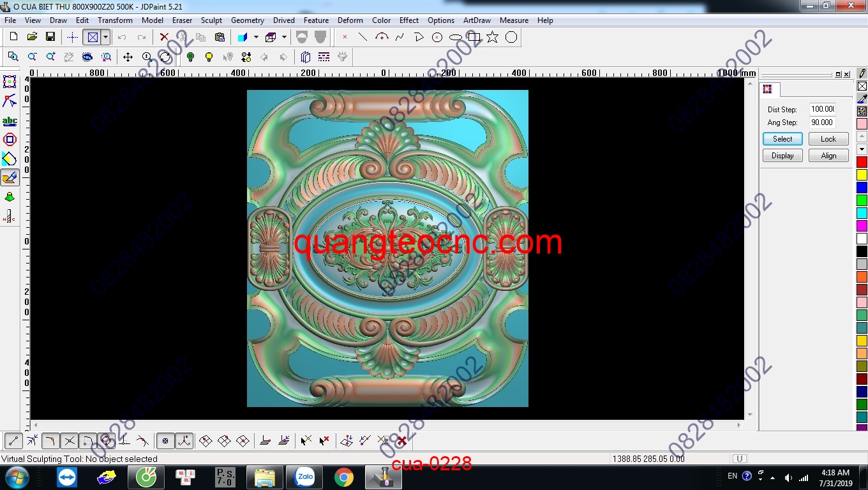Select the Virtual Sculpting tool in left toolbar
The image size is (868, 490).
click(10, 178)
